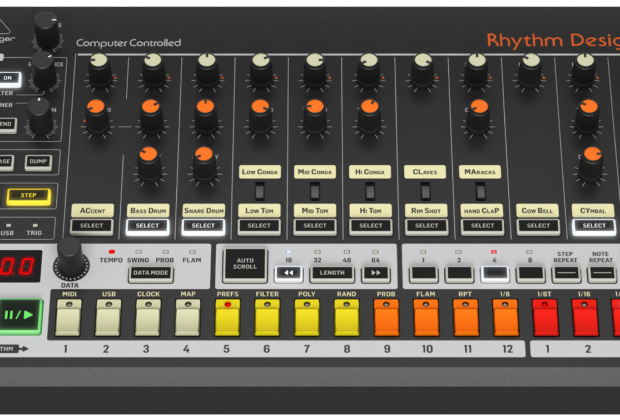This screenshot has height=420, width=620.
Task: Hit orange step key 10 labeled FLAM
Action: (x=426, y=318)
